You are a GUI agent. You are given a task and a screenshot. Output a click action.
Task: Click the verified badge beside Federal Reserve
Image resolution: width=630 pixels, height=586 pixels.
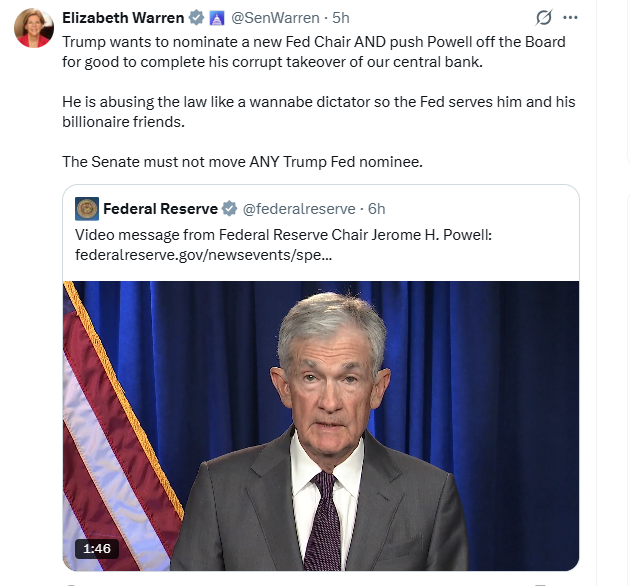pos(229,209)
